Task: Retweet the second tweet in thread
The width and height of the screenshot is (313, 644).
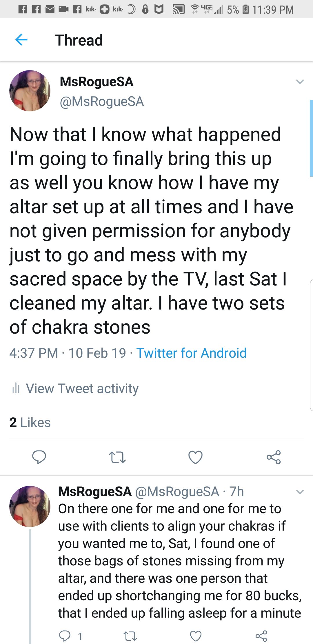Action: click(130, 636)
